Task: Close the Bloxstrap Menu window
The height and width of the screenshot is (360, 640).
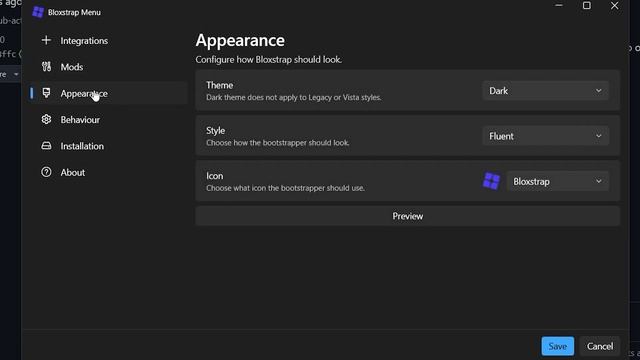Action: tap(614, 6)
